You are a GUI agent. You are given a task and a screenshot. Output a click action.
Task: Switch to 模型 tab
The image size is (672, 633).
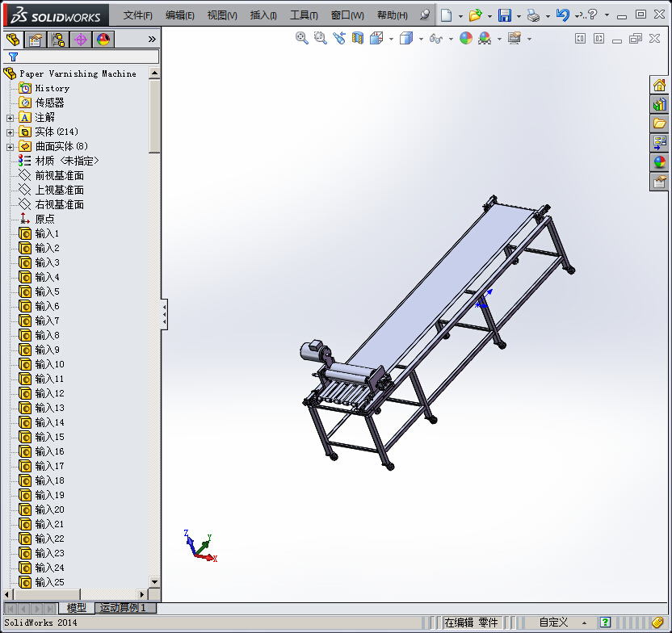[77, 608]
